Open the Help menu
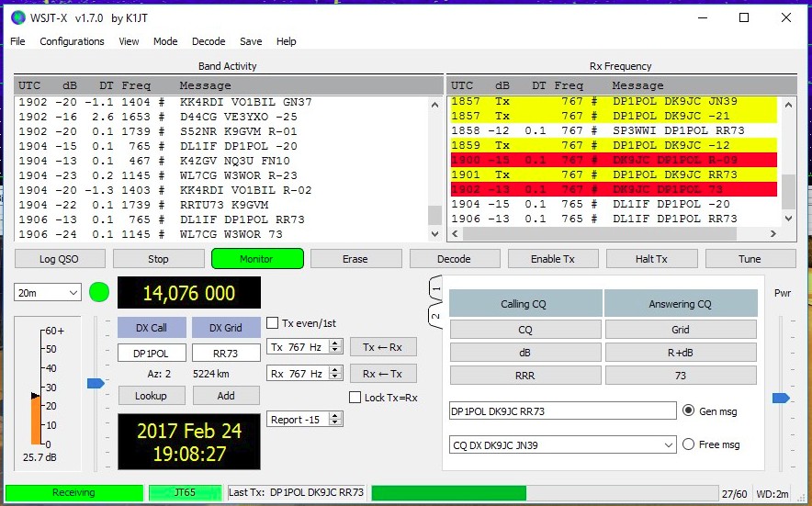The width and height of the screenshot is (812, 506). pos(286,41)
